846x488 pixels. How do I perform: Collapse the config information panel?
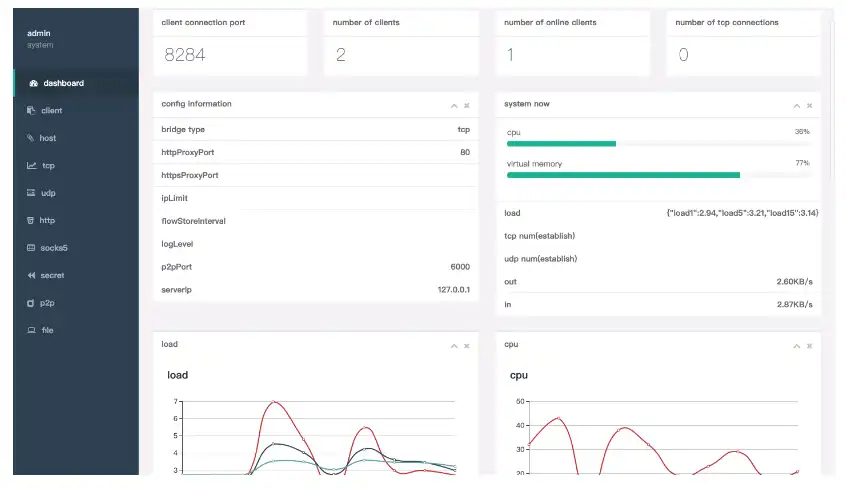click(x=454, y=105)
